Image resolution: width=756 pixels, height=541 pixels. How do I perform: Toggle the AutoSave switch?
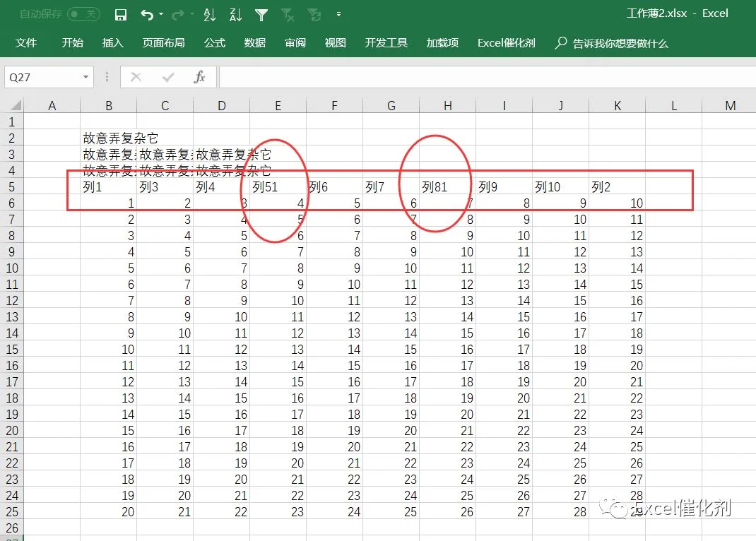click(83, 14)
